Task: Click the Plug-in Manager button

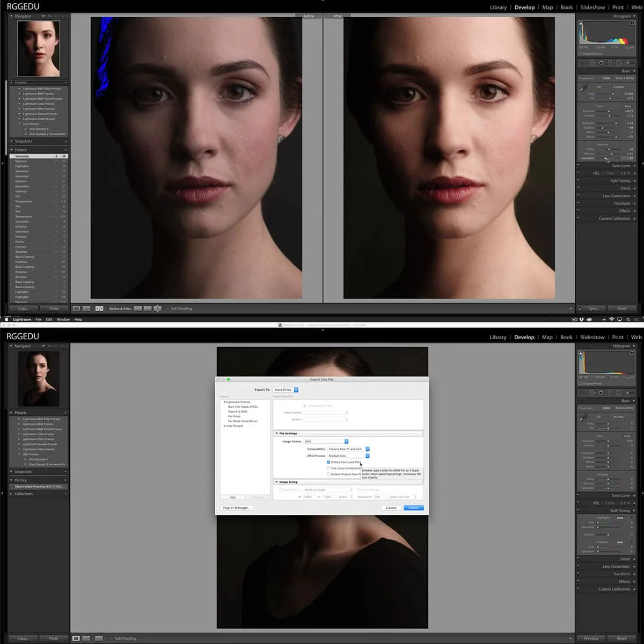Action: click(236, 508)
